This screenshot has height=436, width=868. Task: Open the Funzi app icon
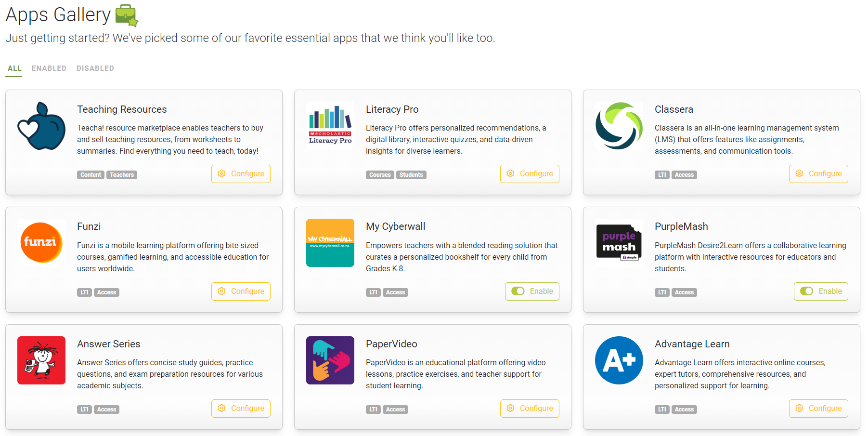coord(41,242)
